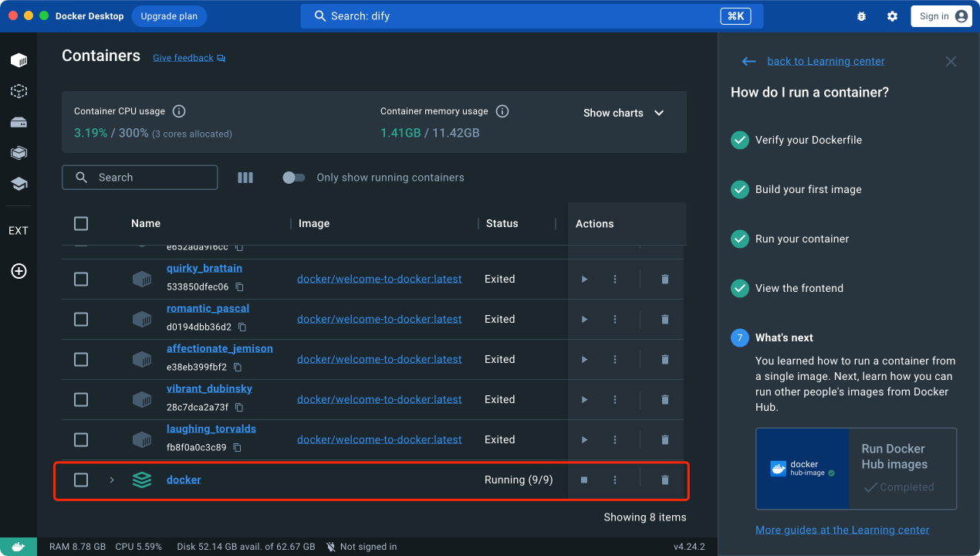Open the vibrant_dubinsky image link
The height and width of the screenshot is (556, 980).
click(x=380, y=399)
